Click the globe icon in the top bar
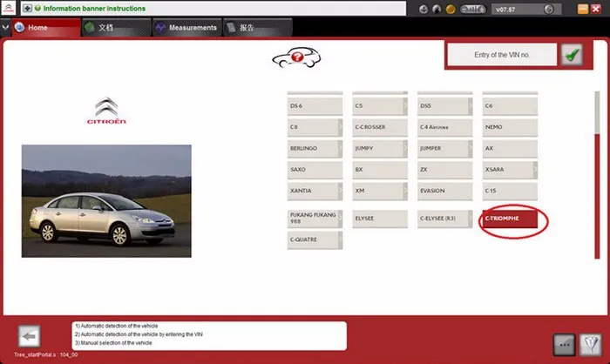 point(437,9)
